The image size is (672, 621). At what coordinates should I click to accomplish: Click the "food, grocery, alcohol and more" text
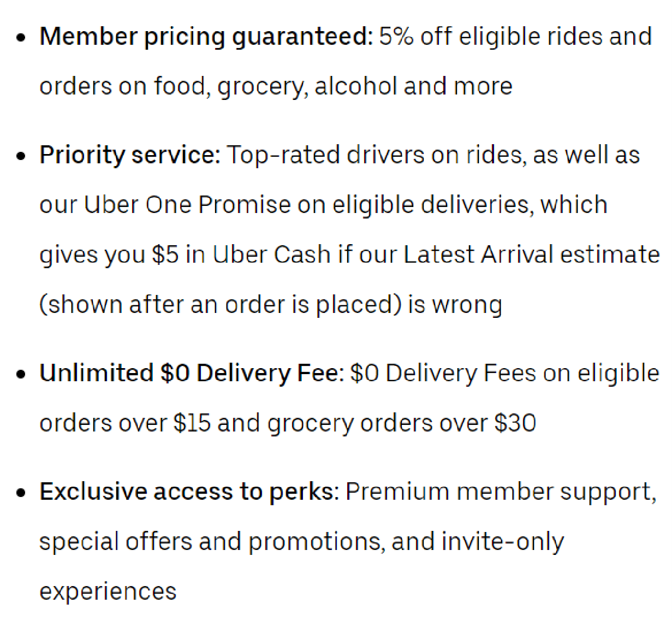[x=332, y=86]
